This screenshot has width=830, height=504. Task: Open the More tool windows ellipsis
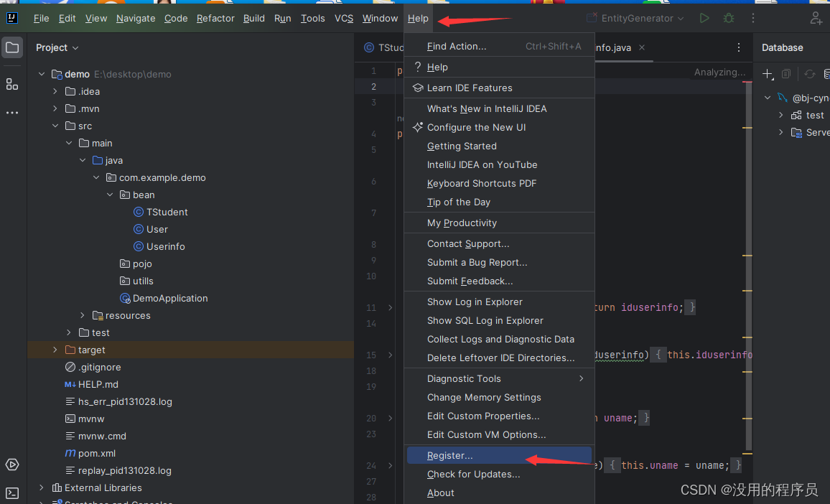coord(12,113)
